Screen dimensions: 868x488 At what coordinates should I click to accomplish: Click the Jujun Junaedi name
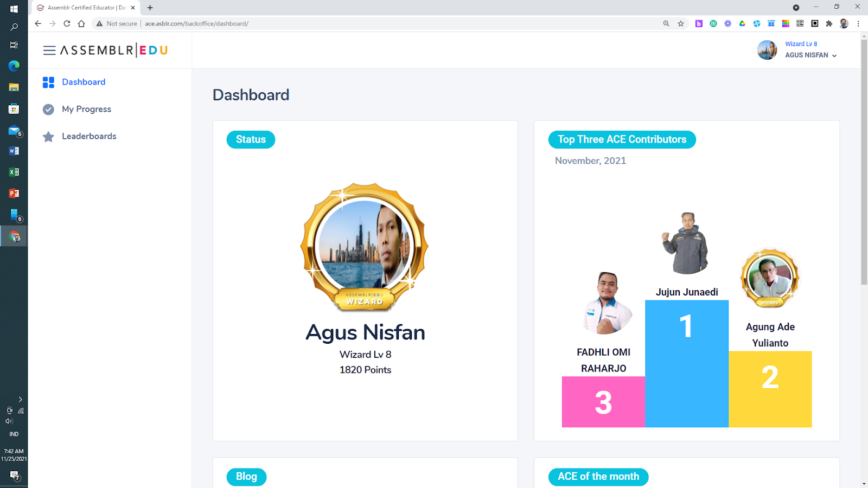click(x=686, y=292)
